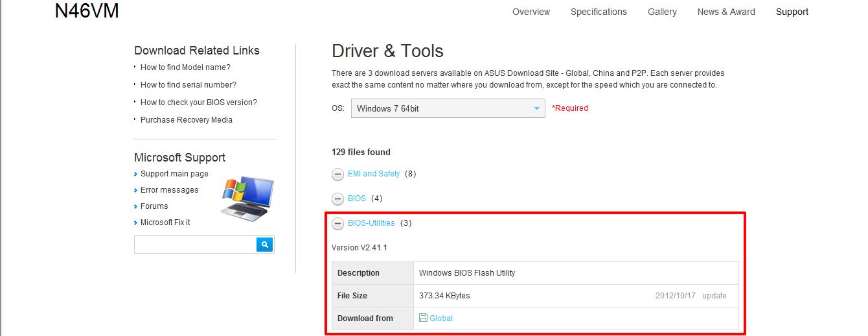Download from the Global server link
Image resolution: width=868 pixels, height=336 pixels.
coord(441,318)
